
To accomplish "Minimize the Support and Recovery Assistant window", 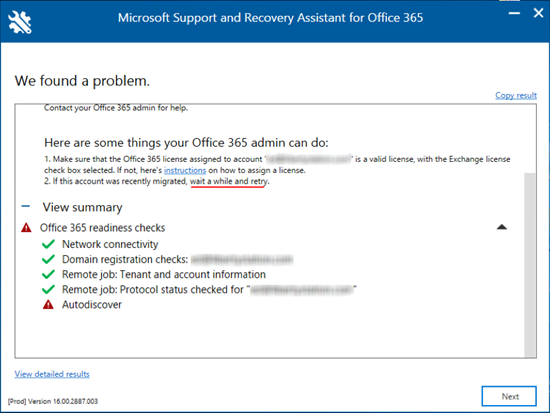I will [514, 13].
